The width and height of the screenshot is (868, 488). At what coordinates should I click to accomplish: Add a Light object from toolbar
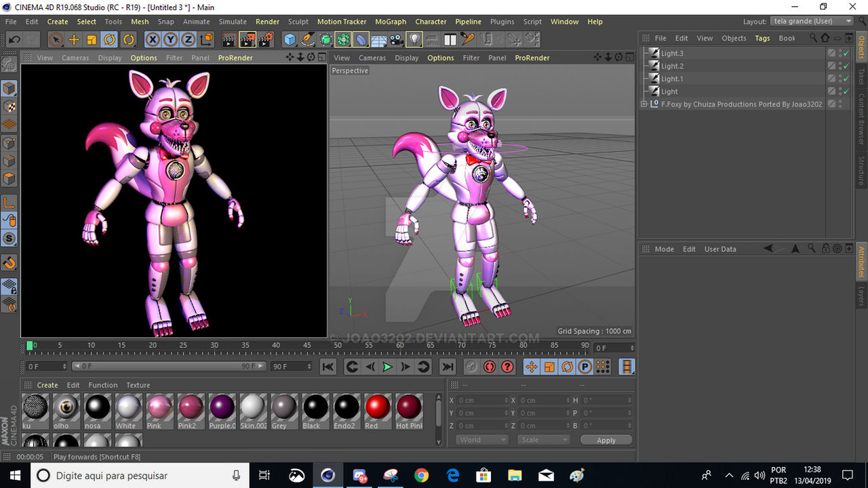point(414,39)
